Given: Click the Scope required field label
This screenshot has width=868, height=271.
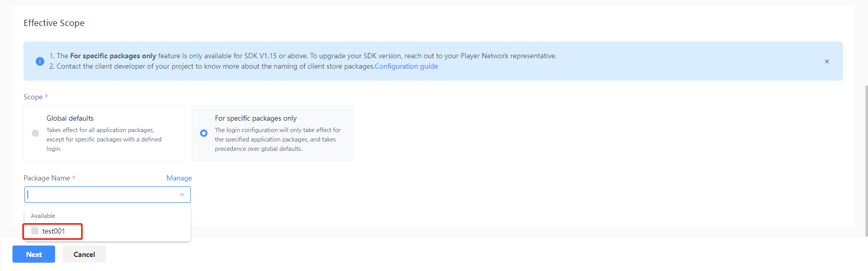Looking at the screenshot, I should pyautogui.click(x=33, y=97).
